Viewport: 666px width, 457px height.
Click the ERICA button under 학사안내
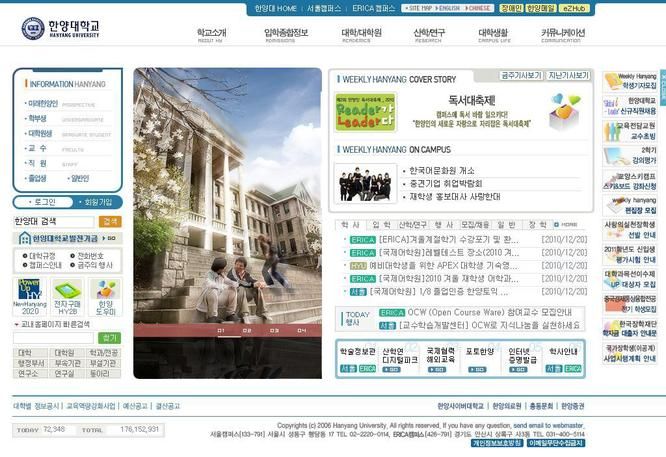click(573, 369)
